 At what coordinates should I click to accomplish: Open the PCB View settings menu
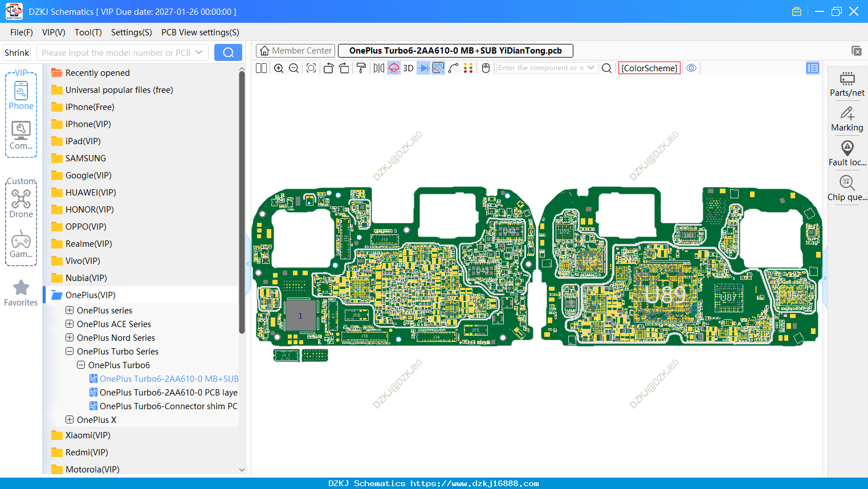(200, 32)
